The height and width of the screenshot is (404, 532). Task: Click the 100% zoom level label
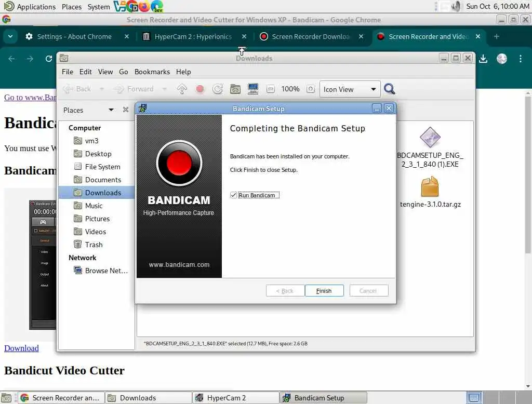point(290,89)
